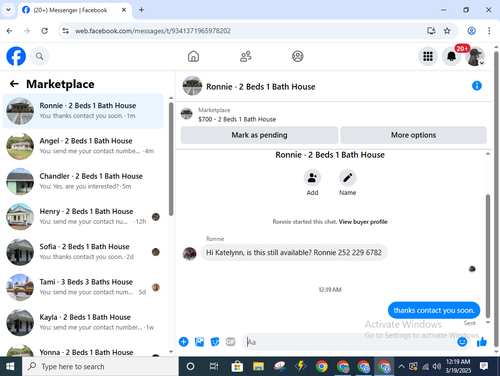Click the browser address bar URL
This screenshot has width=500, height=376.
153,31
